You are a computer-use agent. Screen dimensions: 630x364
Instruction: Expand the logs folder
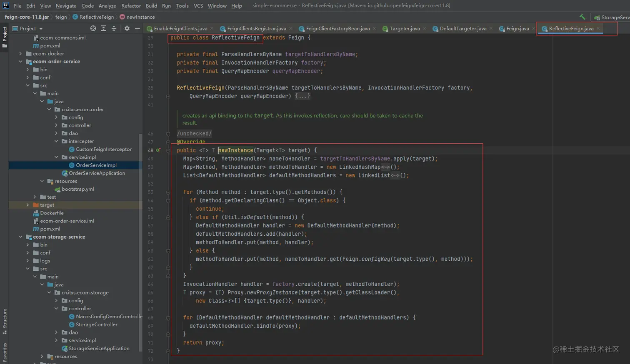pos(27,261)
